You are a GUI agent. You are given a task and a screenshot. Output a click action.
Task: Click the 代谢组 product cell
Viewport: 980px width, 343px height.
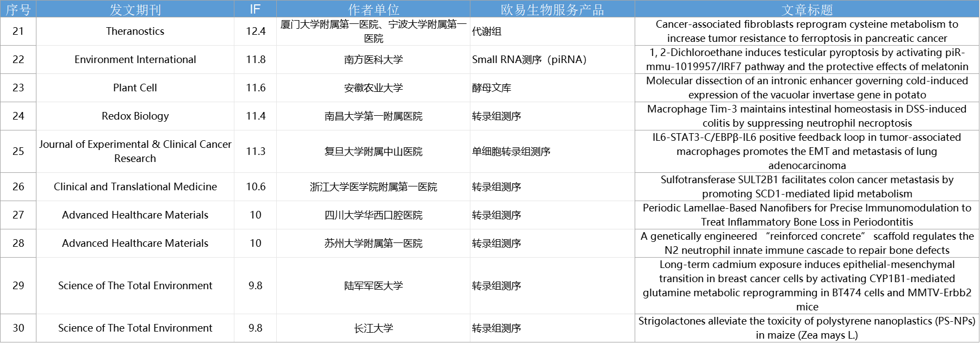click(552, 31)
